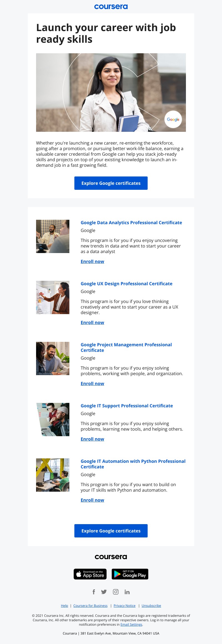Open Google UX Design Professional Certificate link

click(127, 284)
